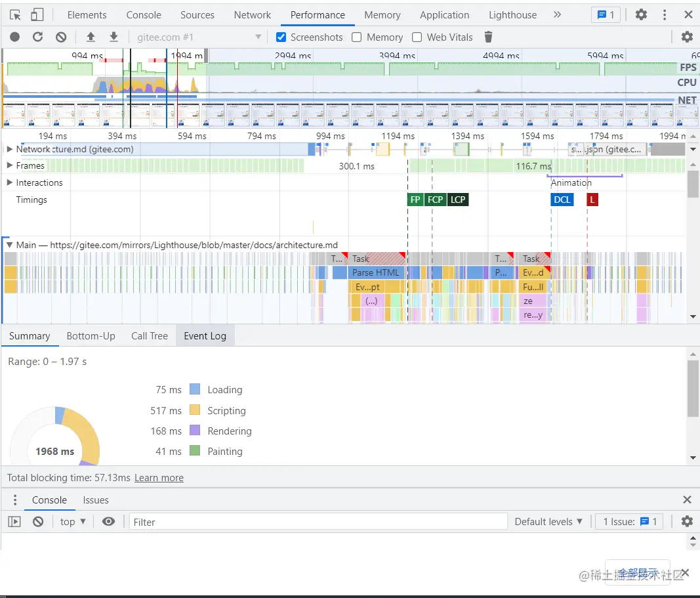Select the FP timing marker

415,200
